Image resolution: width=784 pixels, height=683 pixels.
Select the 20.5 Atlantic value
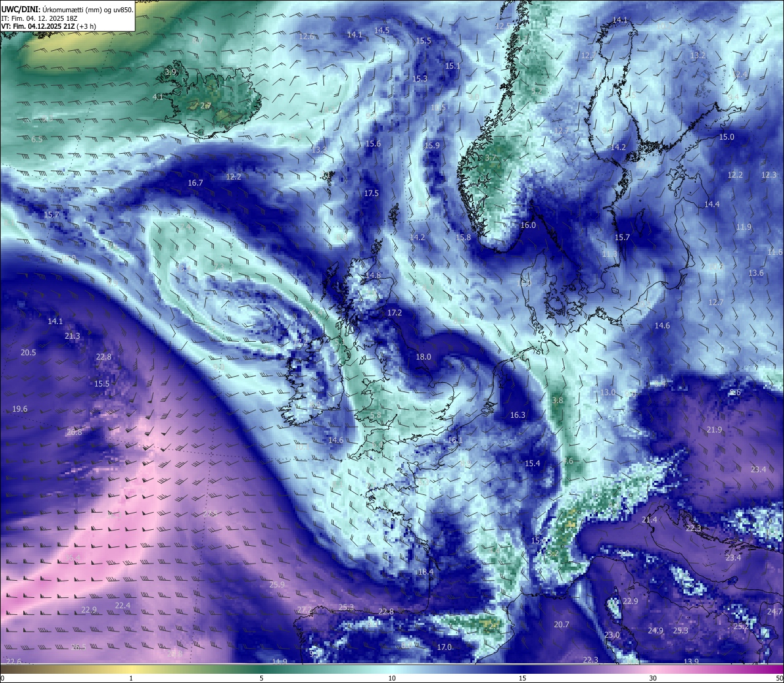tap(28, 353)
